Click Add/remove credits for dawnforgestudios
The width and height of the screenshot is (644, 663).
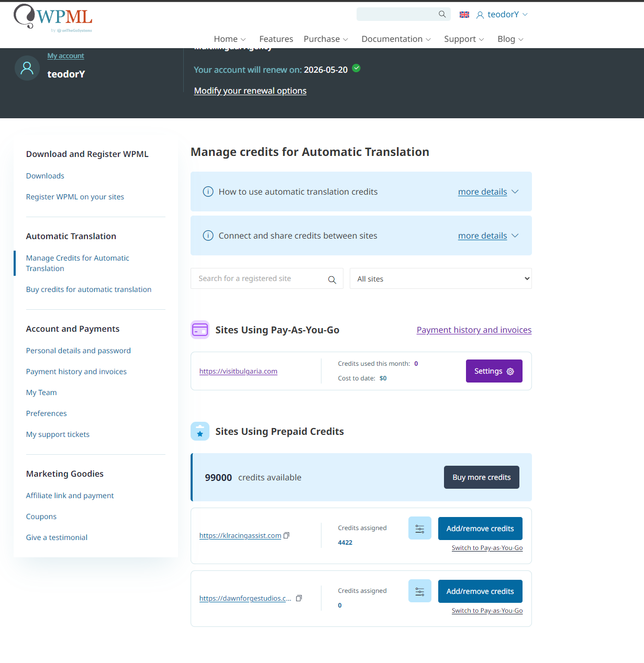[480, 591]
